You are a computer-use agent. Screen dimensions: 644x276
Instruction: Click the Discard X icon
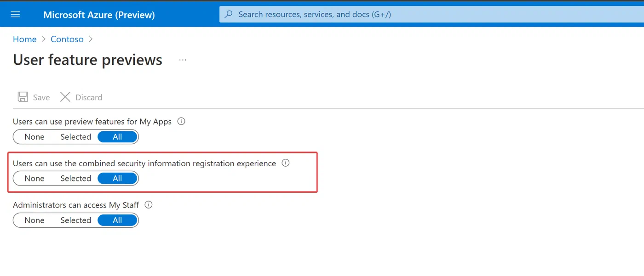(65, 97)
